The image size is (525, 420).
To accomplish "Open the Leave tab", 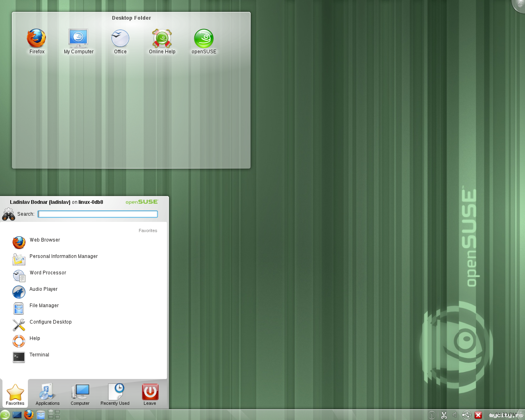I will pyautogui.click(x=150, y=394).
